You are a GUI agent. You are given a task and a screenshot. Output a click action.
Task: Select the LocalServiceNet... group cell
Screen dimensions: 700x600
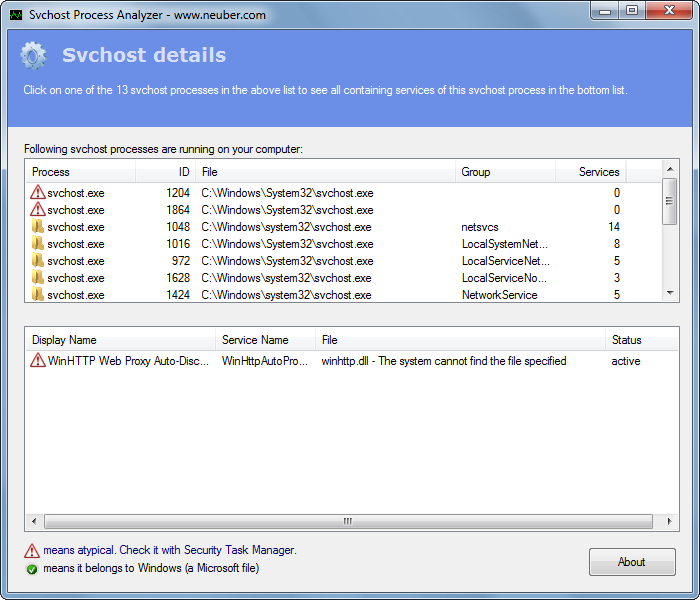tap(505, 261)
